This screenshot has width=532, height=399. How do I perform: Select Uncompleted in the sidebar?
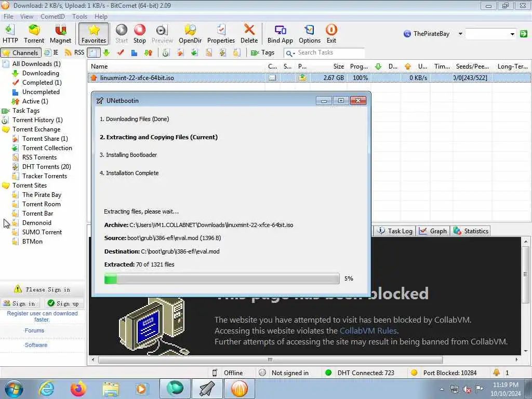point(41,92)
